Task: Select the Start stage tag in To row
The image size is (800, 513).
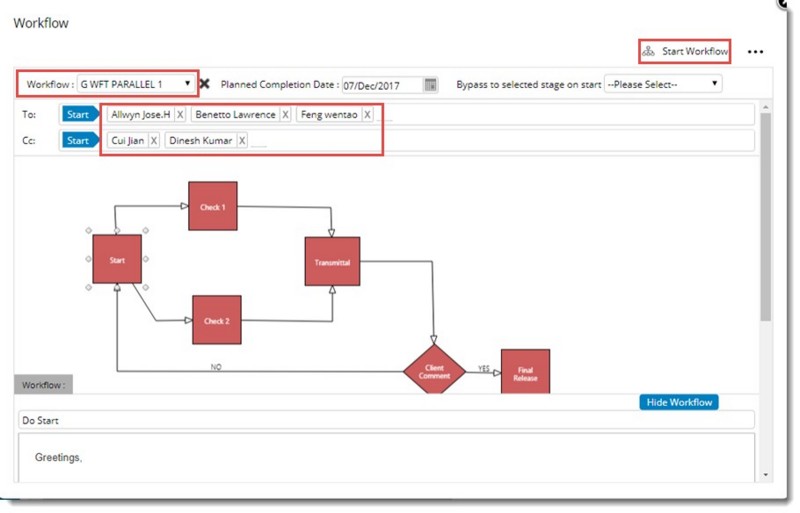Action: pos(79,115)
